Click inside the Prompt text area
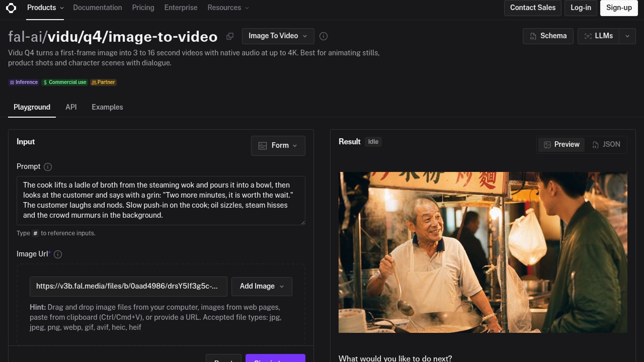The height and width of the screenshot is (362, 644). coord(161,200)
